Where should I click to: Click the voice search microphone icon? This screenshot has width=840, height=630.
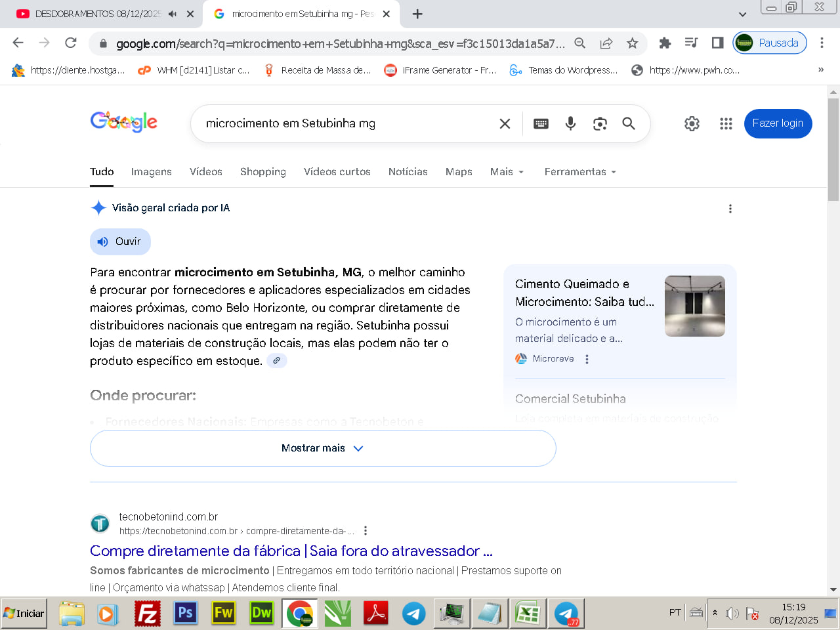570,123
